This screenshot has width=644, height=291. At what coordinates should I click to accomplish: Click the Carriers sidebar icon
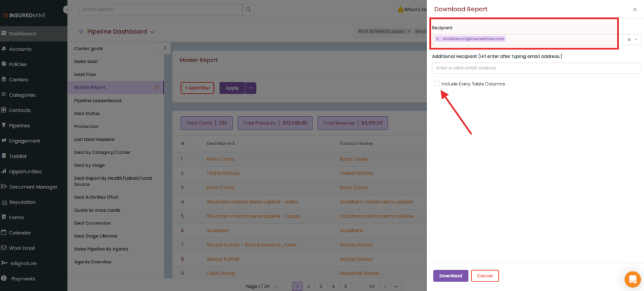tap(4, 80)
